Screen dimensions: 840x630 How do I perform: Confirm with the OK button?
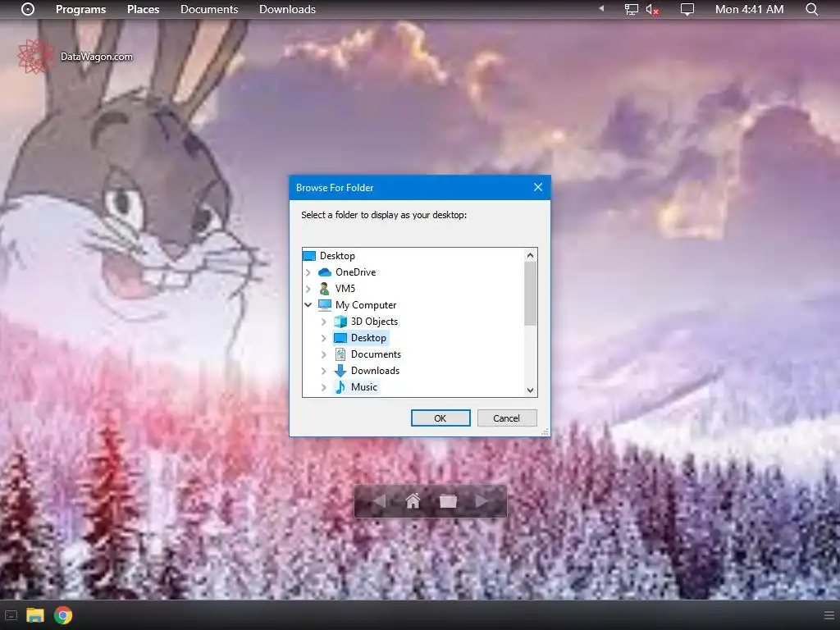click(441, 418)
